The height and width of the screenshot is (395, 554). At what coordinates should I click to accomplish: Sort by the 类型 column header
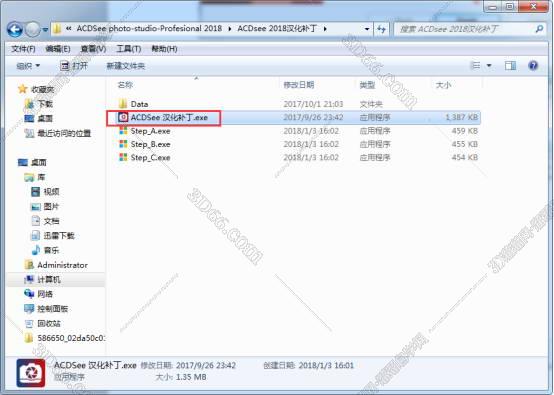(367, 85)
